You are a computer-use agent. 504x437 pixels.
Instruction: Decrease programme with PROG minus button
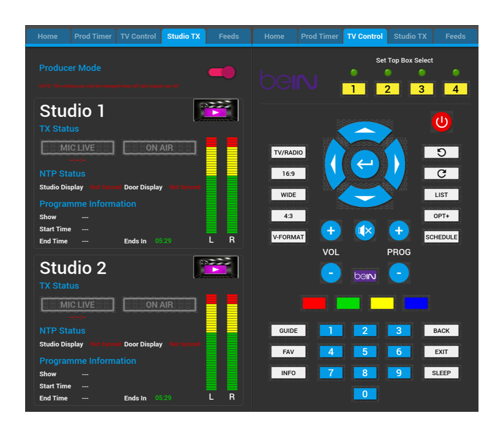399,273
